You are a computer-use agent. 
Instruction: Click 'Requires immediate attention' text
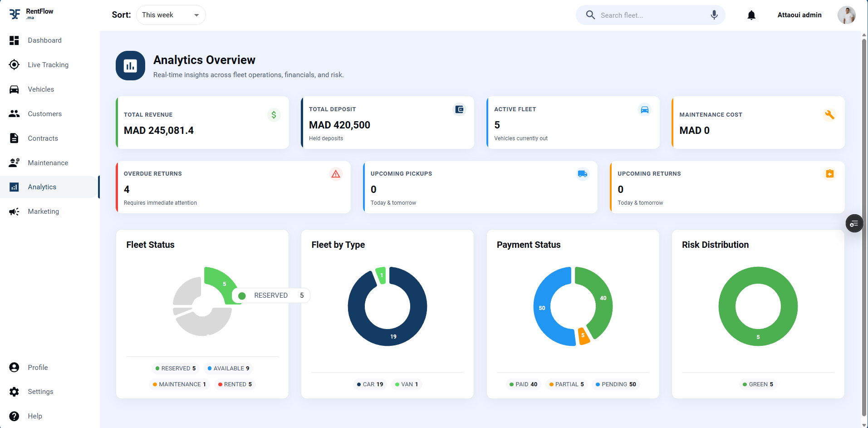pyautogui.click(x=160, y=203)
